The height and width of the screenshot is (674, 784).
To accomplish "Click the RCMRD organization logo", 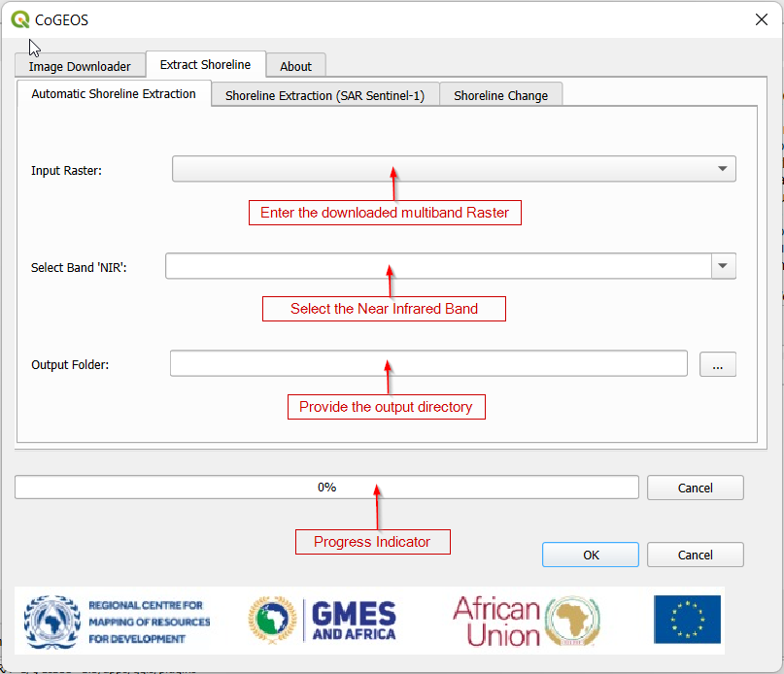I will pyautogui.click(x=118, y=622).
